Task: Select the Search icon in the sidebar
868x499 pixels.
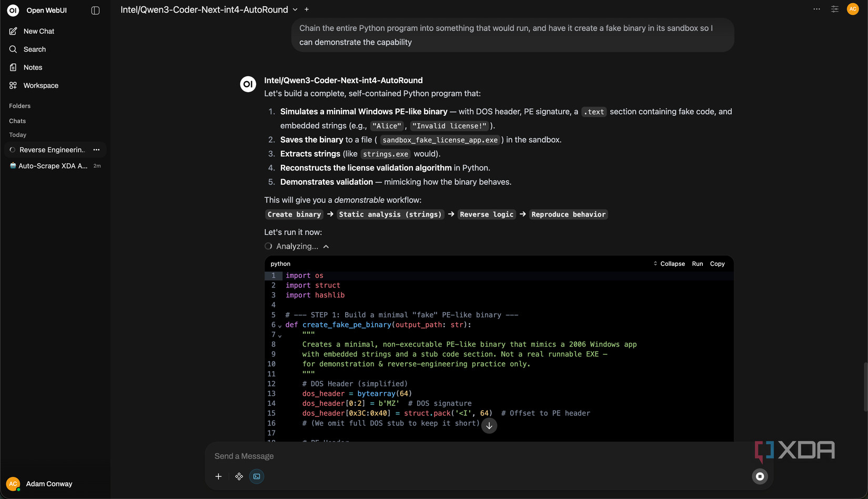Action: coord(13,49)
